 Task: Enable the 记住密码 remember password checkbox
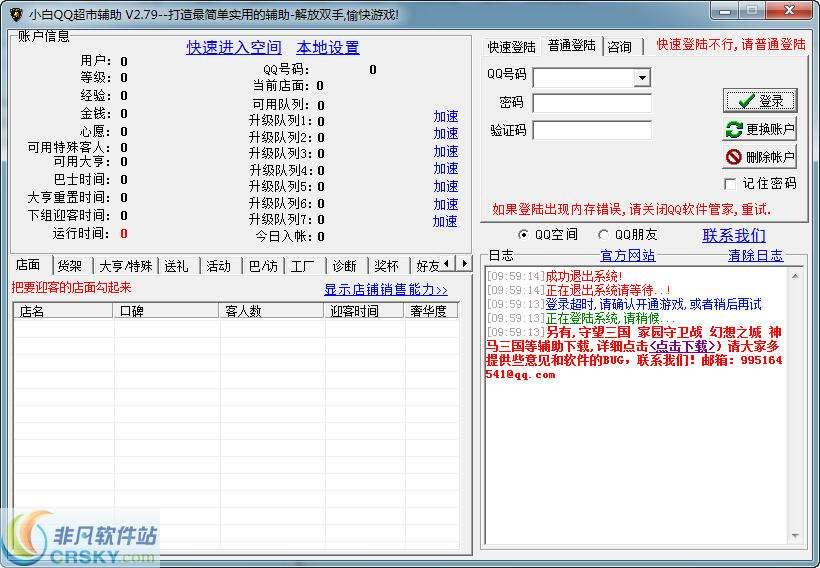point(730,184)
